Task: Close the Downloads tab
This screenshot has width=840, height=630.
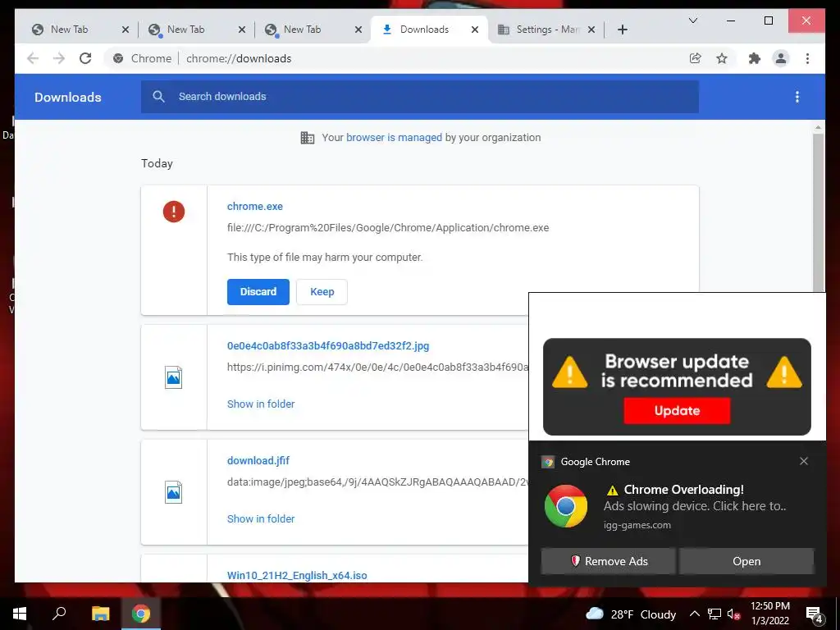Action: pyautogui.click(x=475, y=30)
